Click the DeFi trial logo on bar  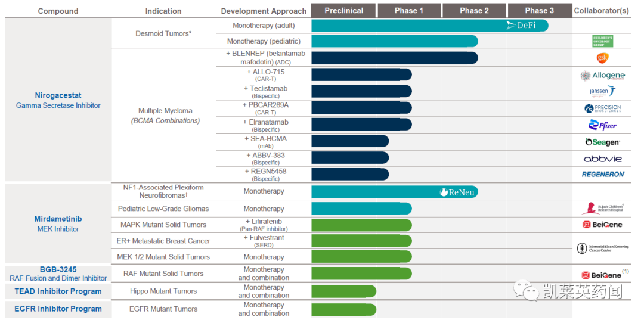pyautogui.click(x=521, y=26)
